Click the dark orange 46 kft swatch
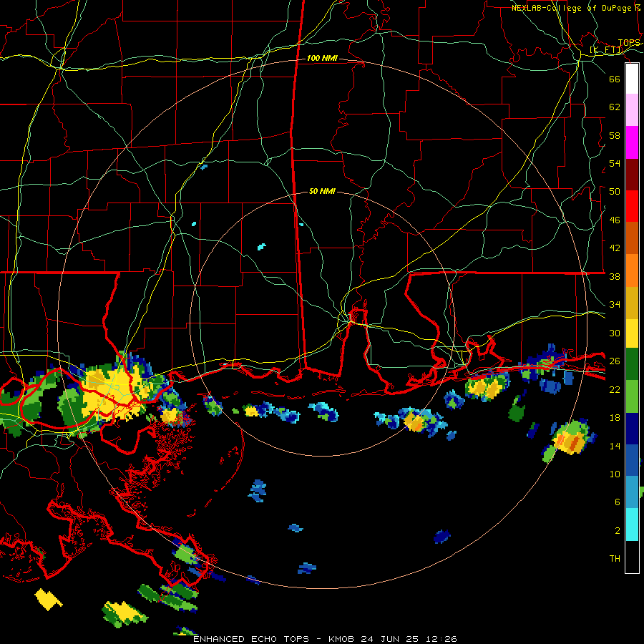 (x=632, y=238)
